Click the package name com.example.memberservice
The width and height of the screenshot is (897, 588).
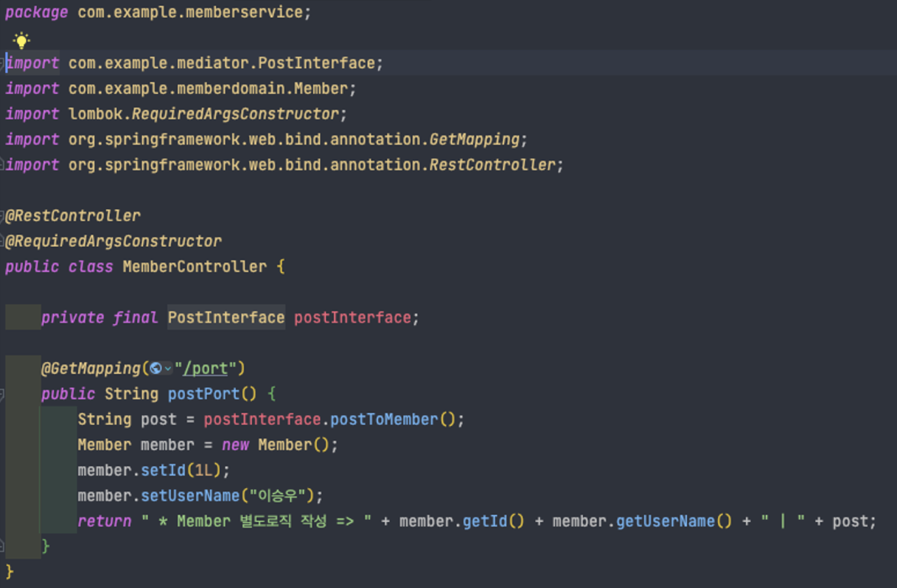(190, 12)
